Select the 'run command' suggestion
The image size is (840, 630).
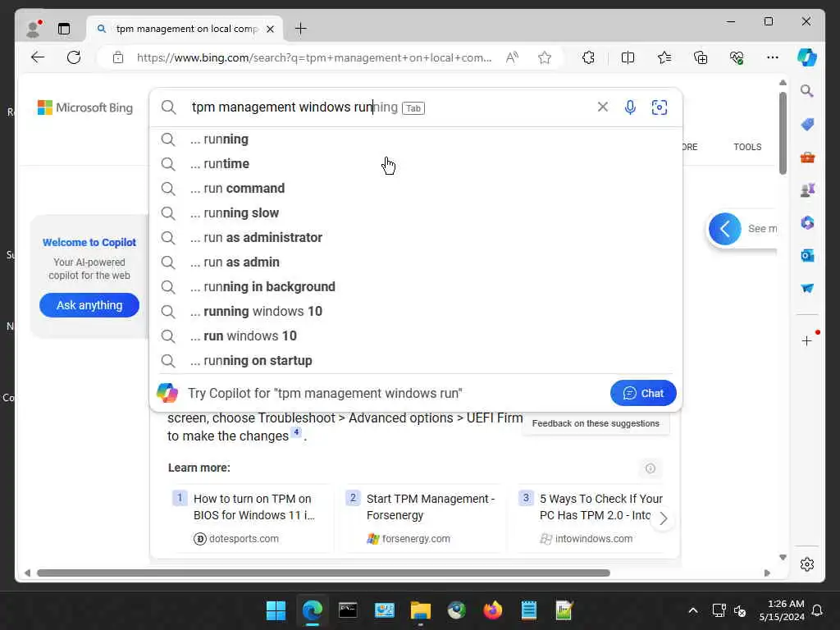tap(416, 189)
